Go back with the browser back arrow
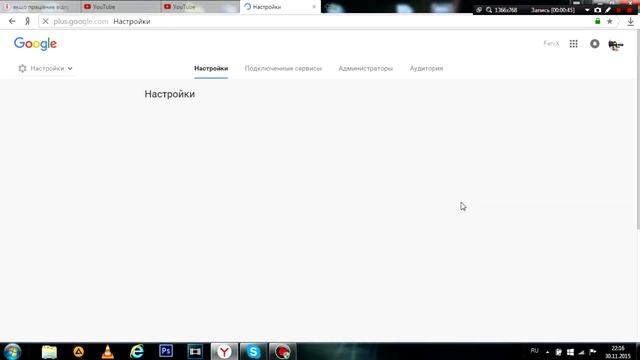 click(x=12, y=21)
